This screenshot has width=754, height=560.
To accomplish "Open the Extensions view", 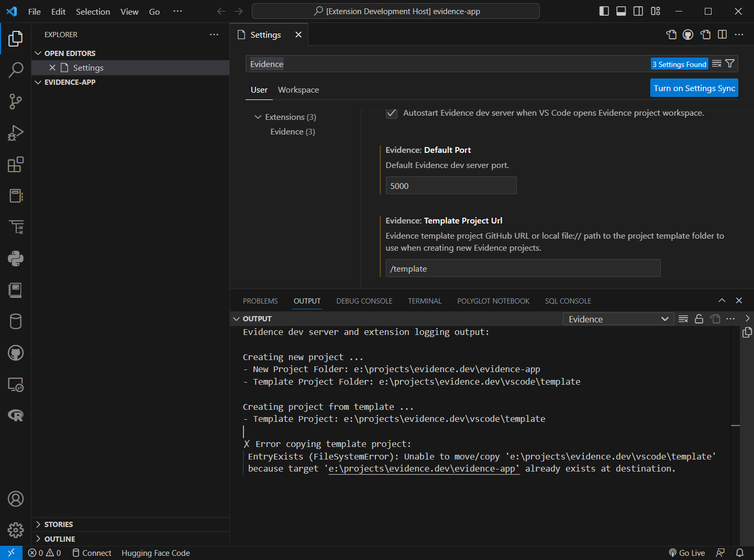I will 16,164.
